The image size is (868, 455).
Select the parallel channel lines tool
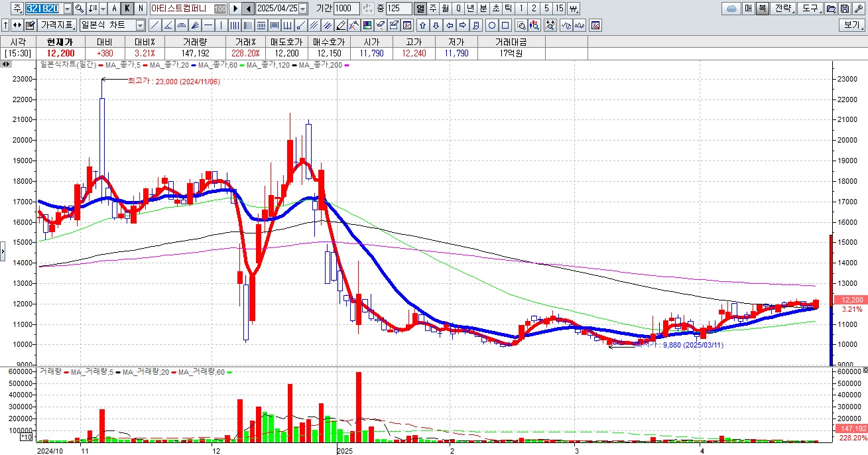pos(314,25)
